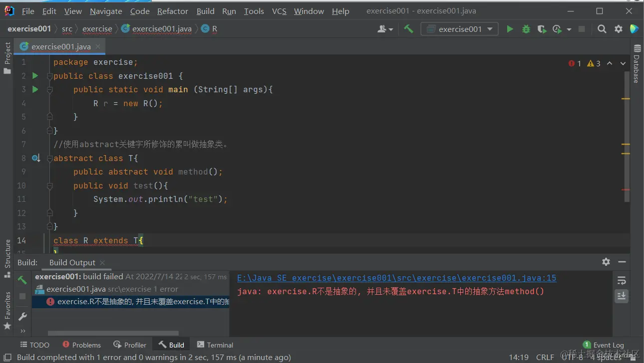Open IDE settings gear in top toolbar
The width and height of the screenshot is (644, 363).
tap(619, 29)
